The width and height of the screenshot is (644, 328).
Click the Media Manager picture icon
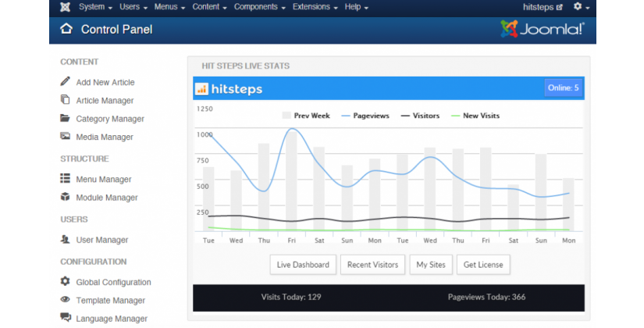65,136
